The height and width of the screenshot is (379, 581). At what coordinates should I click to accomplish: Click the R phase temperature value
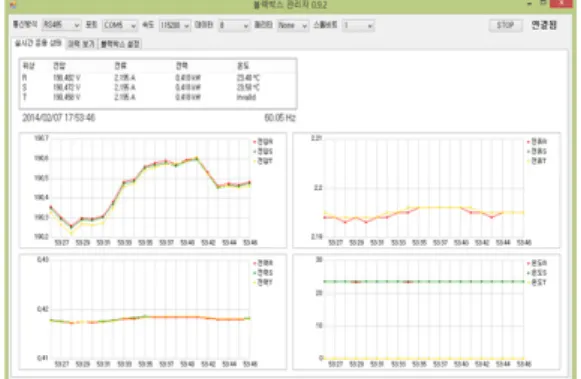click(x=248, y=78)
